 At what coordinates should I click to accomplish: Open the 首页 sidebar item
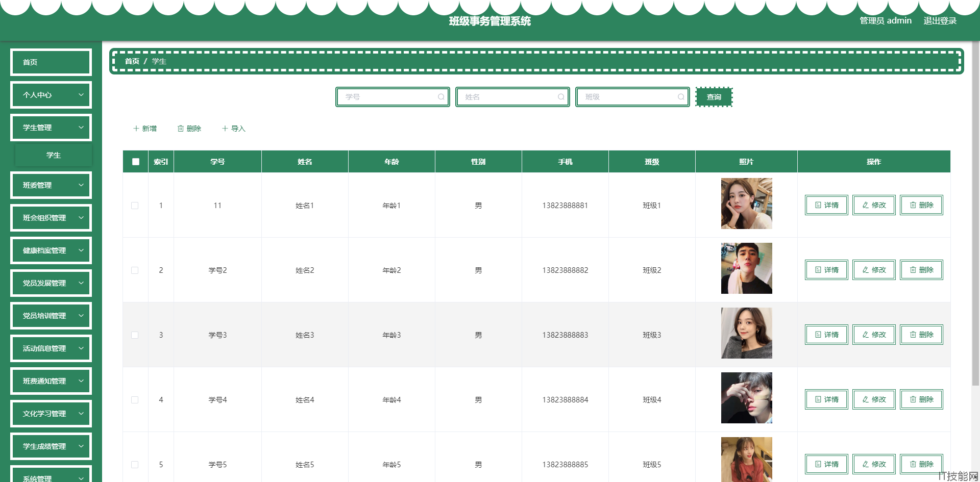click(x=51, y=62)
